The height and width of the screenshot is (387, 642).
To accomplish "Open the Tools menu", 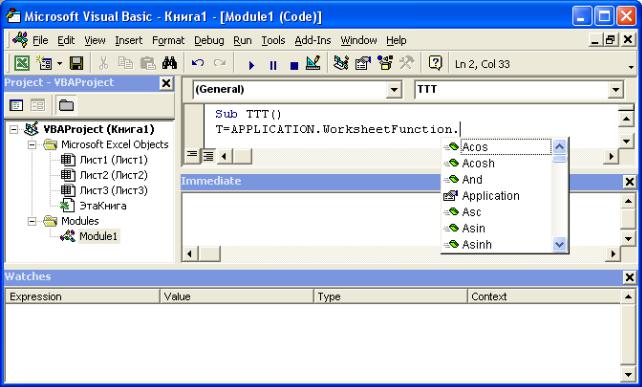I will tap(273, 40).
